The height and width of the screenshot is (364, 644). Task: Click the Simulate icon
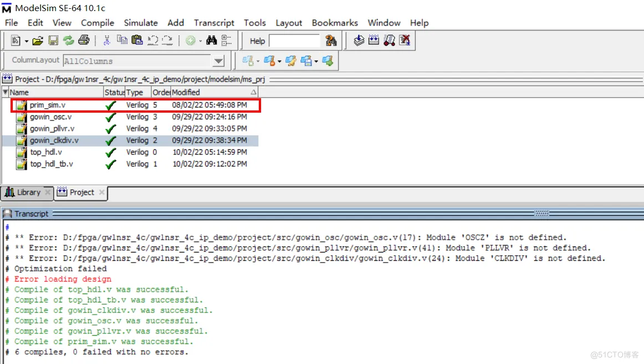click(x=389, y=40)
